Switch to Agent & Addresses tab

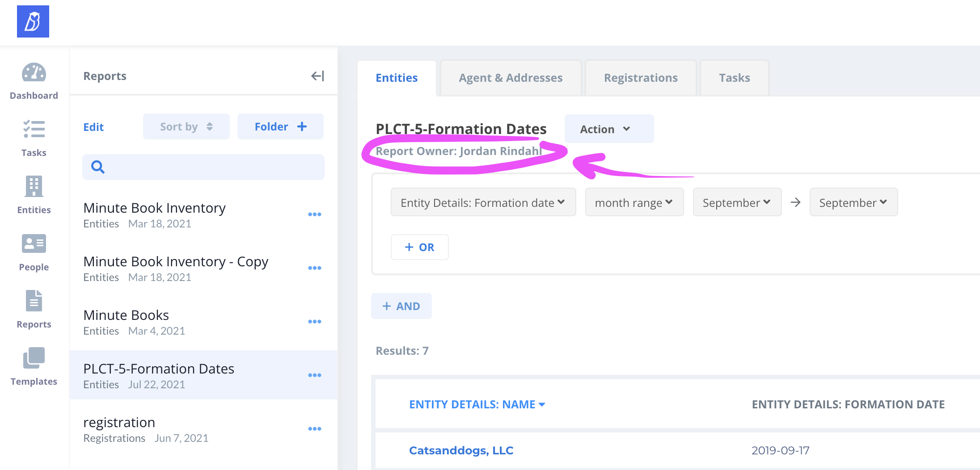(511, 78)
